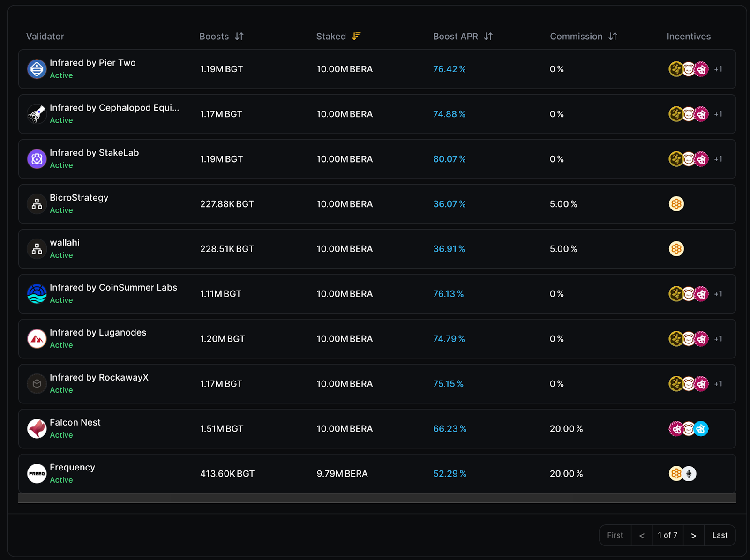This screenshot has height=560, width=750.
Task: Click the Staked column header
Action: (x=331, y=36)
